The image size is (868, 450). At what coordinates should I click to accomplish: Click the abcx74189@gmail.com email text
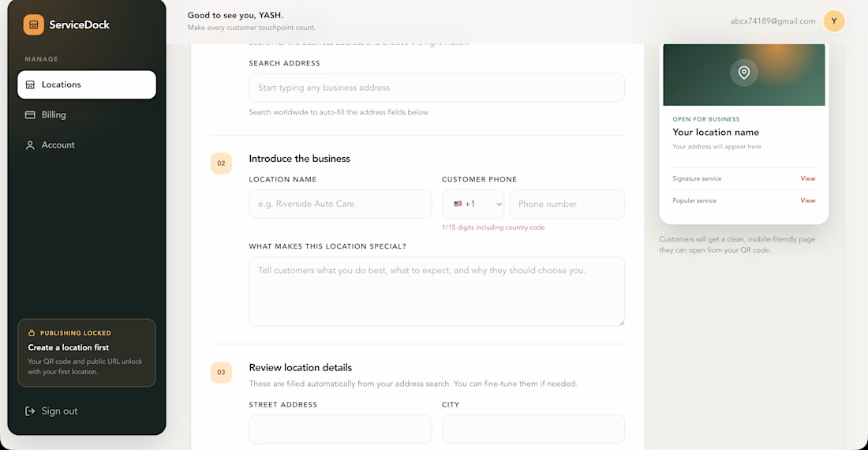[x=773, y=21]
